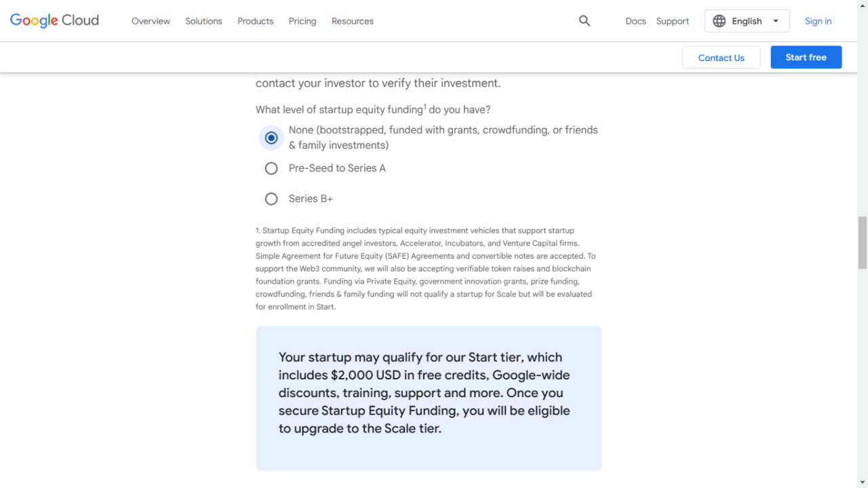
Task: Open the Support link
Action: [673, 21]
